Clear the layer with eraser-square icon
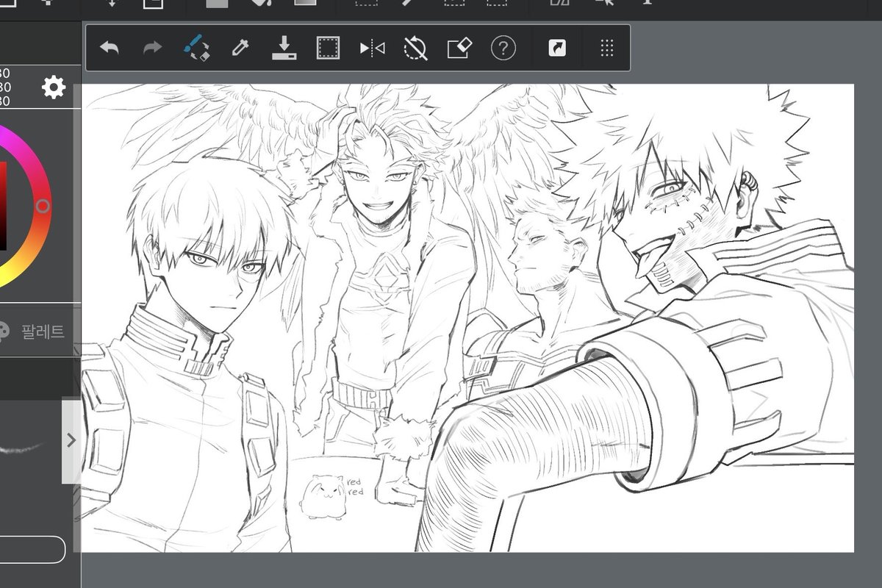Viewport: 882px width, 588px height. 459,49
